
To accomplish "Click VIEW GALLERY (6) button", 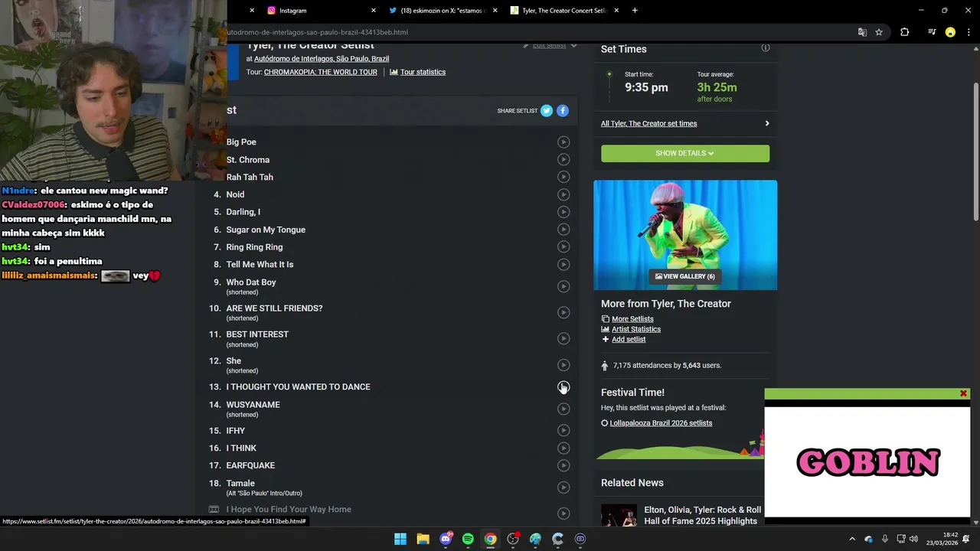I will [685, 276].
